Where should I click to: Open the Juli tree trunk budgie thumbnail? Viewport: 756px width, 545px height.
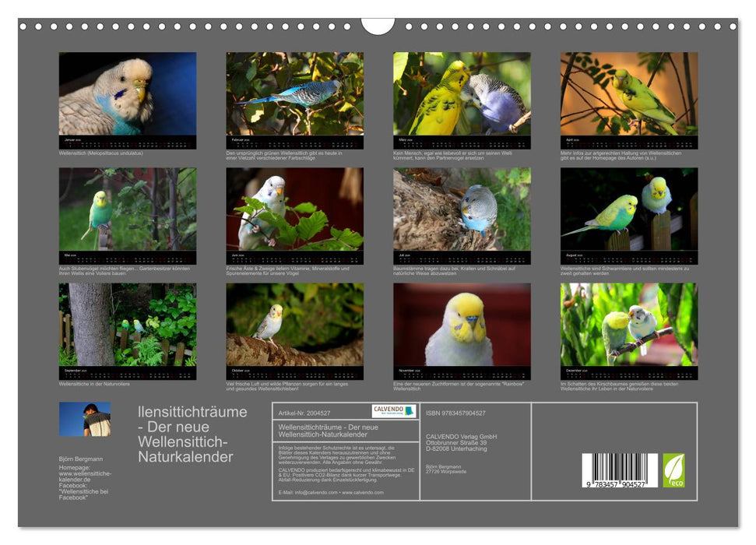click(x=462, y=210)
